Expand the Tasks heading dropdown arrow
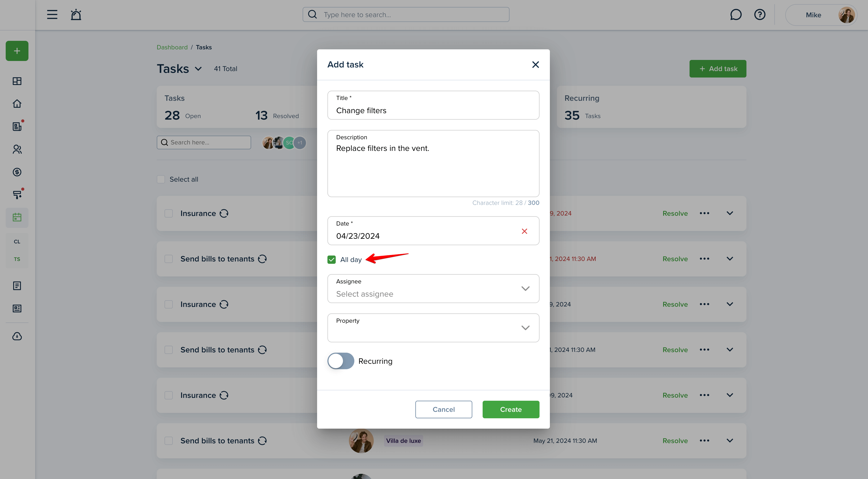 pyautogui.click(x=198, y=69)
